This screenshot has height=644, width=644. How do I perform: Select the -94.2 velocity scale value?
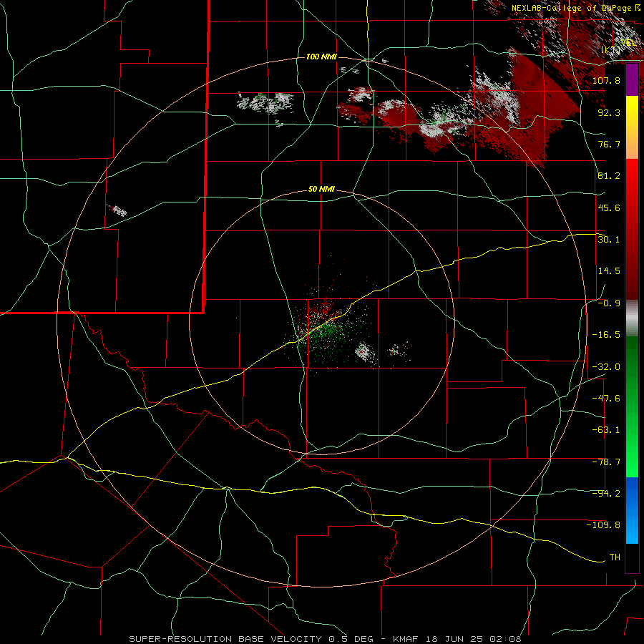[606, 493]
